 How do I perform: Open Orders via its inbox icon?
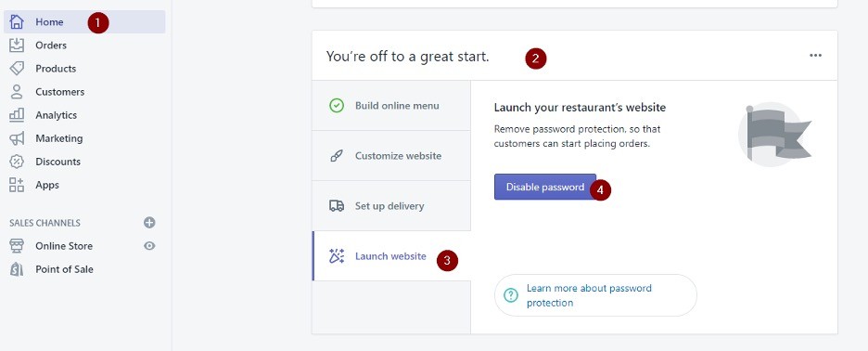[x=18, y=45]
